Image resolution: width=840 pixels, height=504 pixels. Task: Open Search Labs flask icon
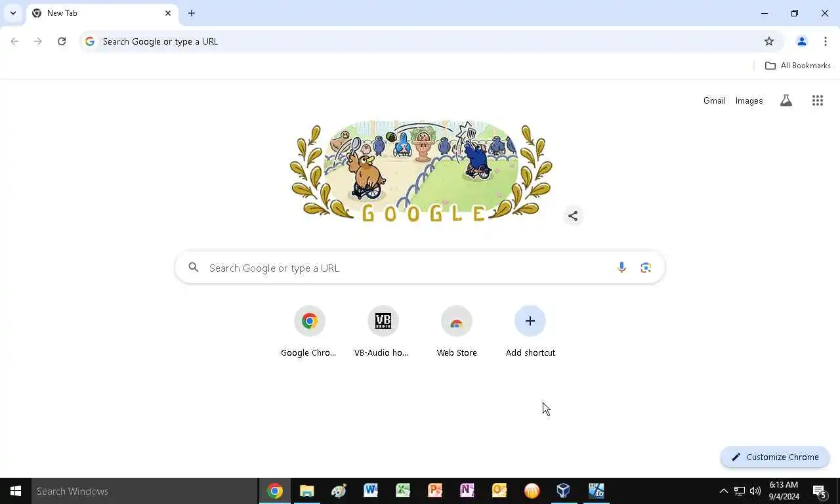click(786, 100)
